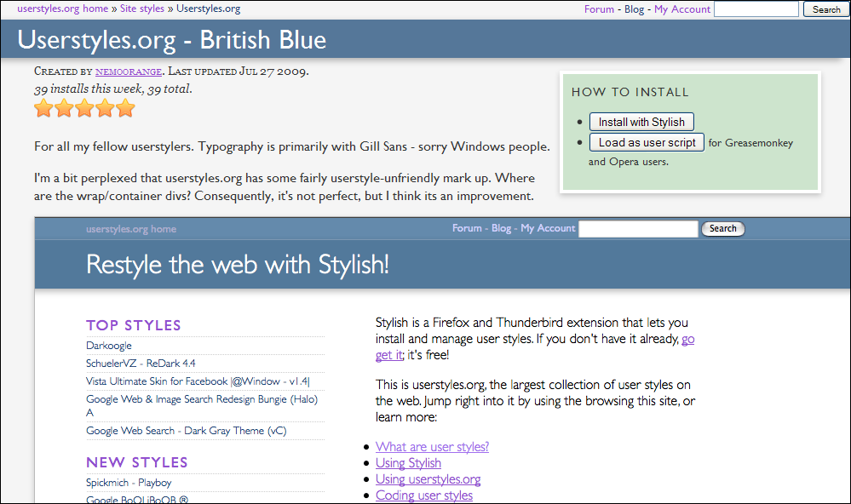This screenshot has width=851, height=504.
Task: Open the Forum link in the top bar
Action: click(x=599, y=9)
